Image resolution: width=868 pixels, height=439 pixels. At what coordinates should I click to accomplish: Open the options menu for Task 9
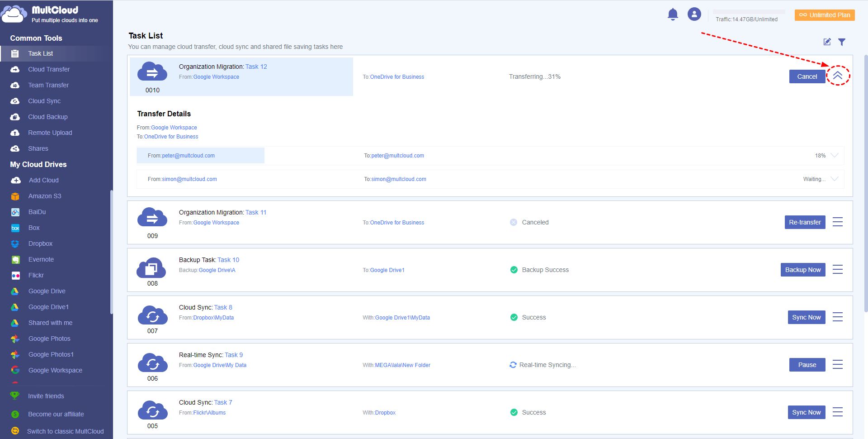(837, 365)
